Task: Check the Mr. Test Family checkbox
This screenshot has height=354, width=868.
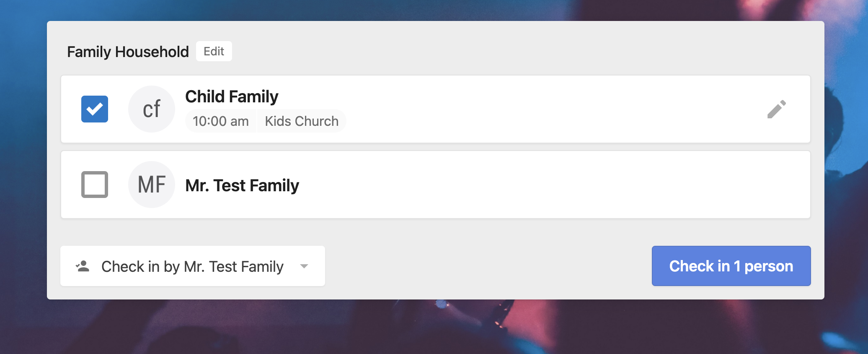Action: [95, 185]
